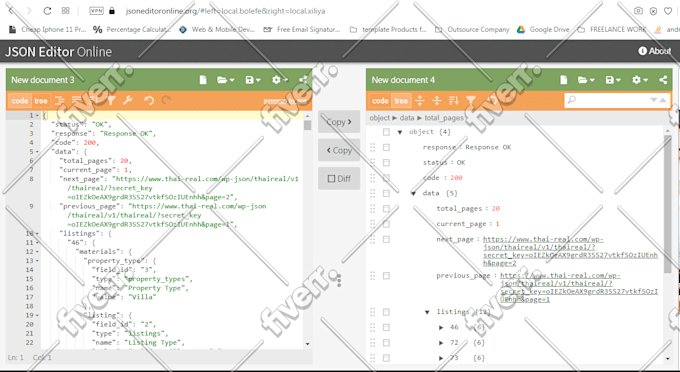Expand all fields in the right tree
This screenshot has height=372, width=680.
(420, 101)
